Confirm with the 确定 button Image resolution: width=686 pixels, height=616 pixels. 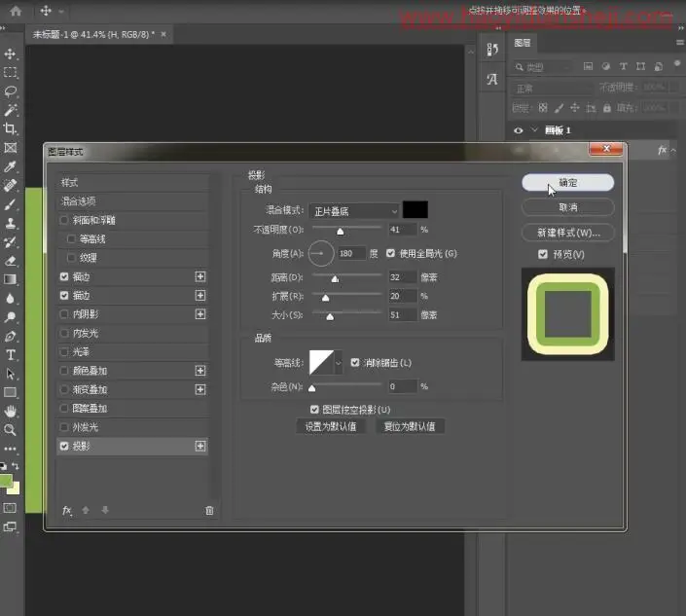568,182
